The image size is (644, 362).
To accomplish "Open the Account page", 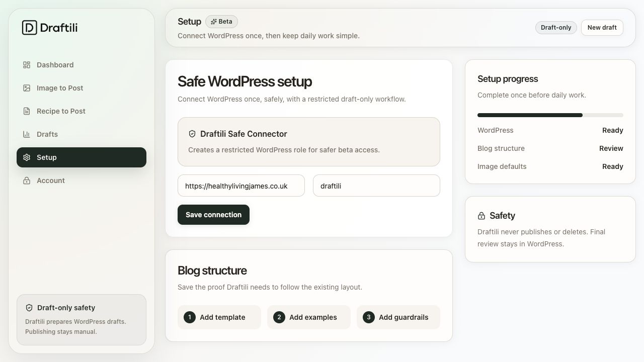I will (82, 180).
